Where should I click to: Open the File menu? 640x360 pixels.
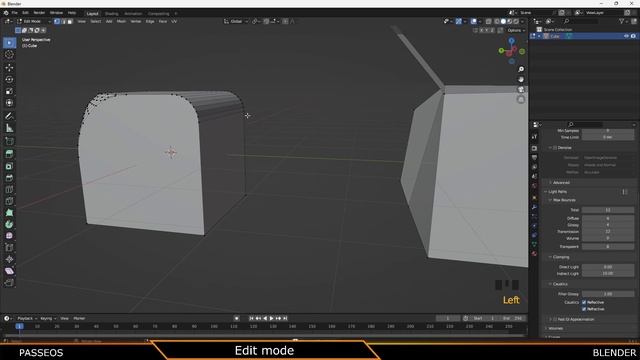[15, 13]
